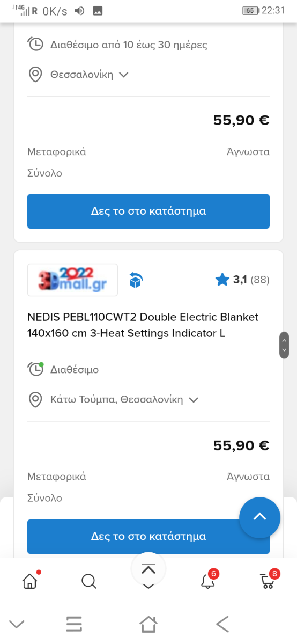Tap the Android back navigation arrow

coord(222,624)
